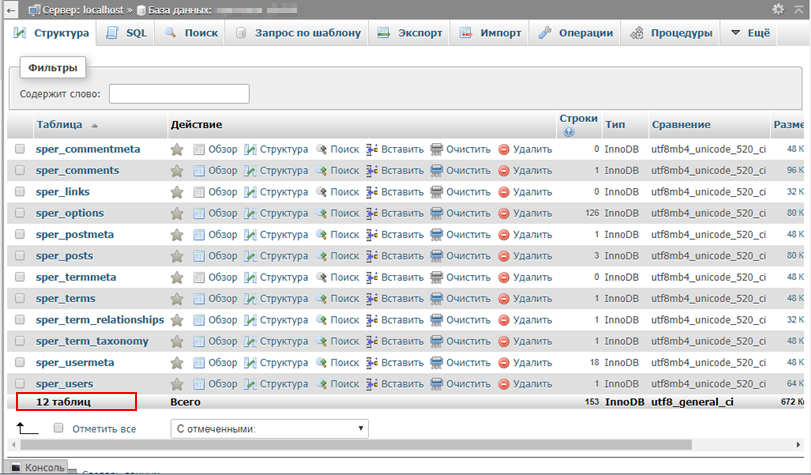
Task: Check the sper_users table checkbox
Action: pos(20,383)
